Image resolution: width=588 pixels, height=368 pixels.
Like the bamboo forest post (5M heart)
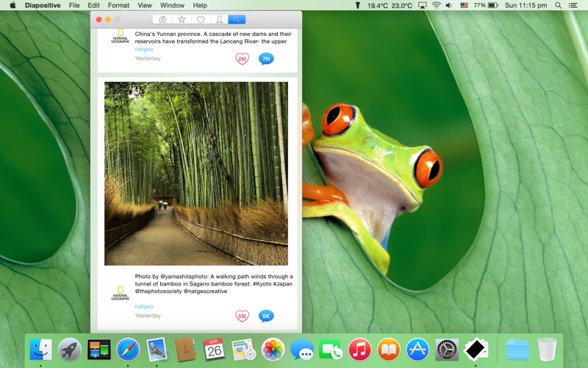[242, 316]
